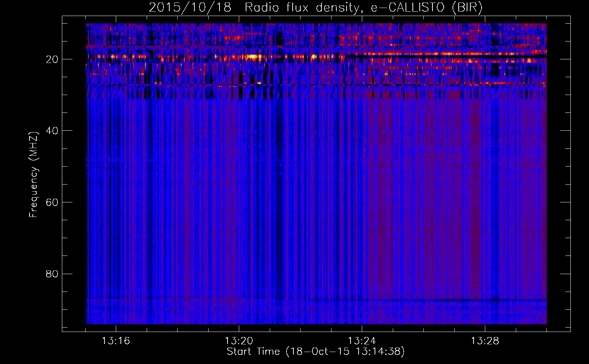Click the plot title "Radio flux density, e-CALLISTO (BIR)"
589x364 pixels.
pos(363,8)
